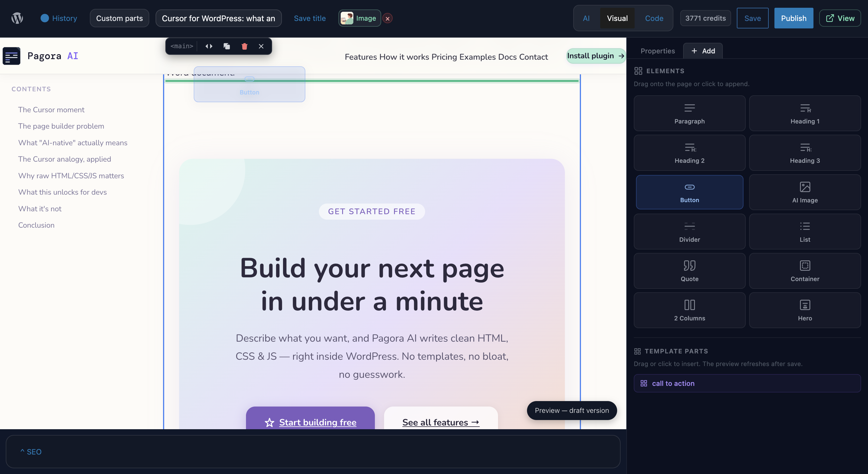
Task: Open the featured Image chip
Action: (x=359, y=18)
